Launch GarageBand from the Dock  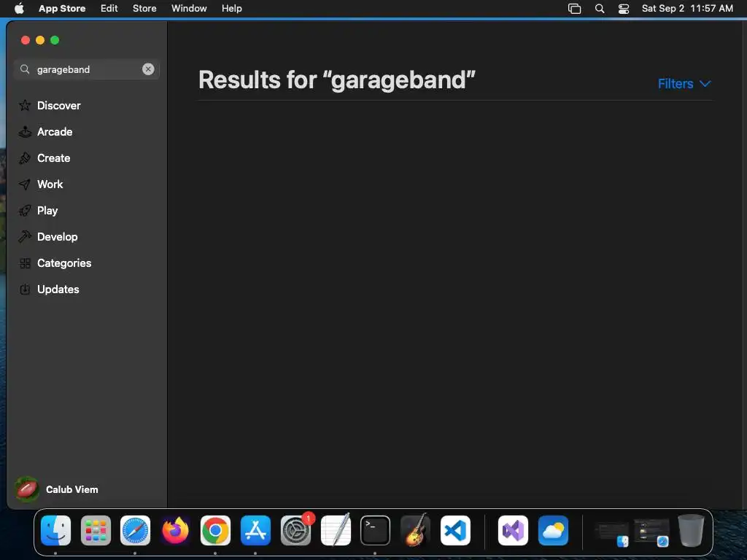[415, 530]
